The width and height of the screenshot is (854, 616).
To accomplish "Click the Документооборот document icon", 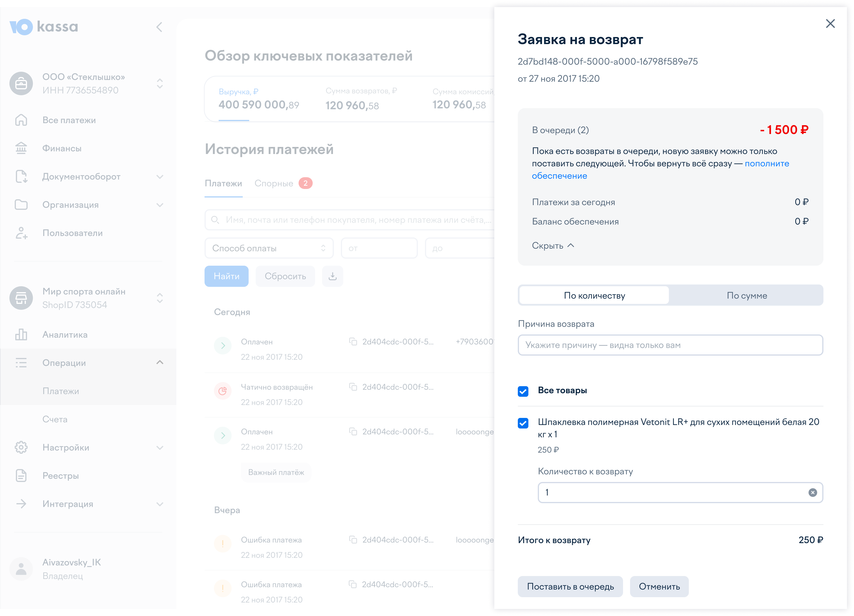I will (x=21, y=177).
